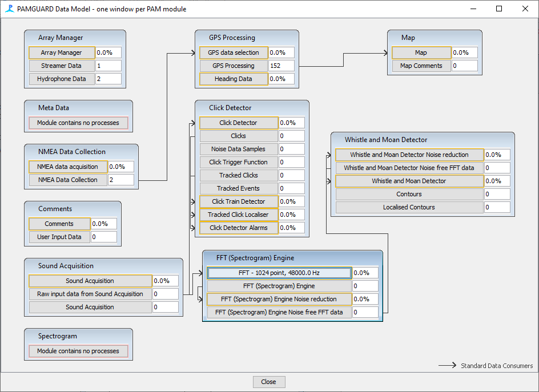The height and width of the screenshot is (392, 539).
Task: Click the Sound Acquisition window title
Action: (x=66, y=266)
